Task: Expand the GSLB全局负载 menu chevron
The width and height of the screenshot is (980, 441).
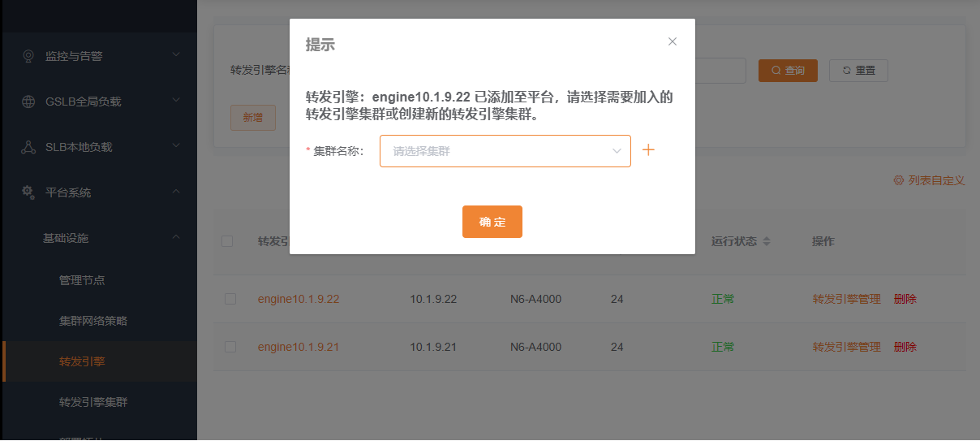Action: [176, 101]
